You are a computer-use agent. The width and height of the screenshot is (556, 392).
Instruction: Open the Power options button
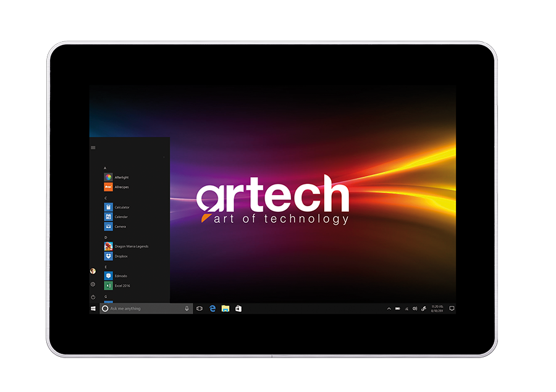tap(93, 297)
